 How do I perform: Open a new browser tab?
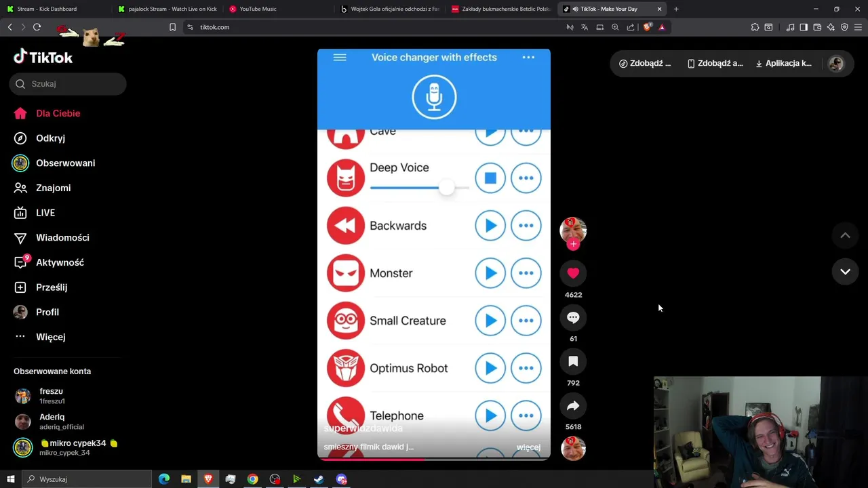coord(676,9)
